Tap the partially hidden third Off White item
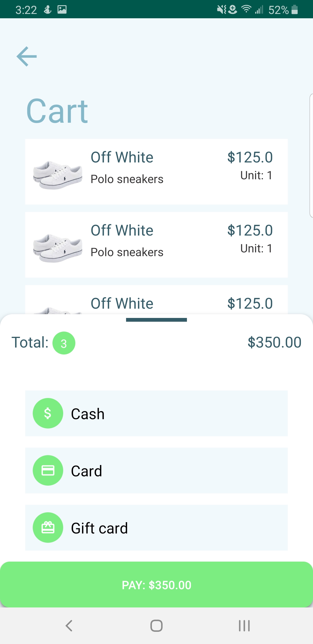The height and width of the screenshot is (644, 313). (x=156, y=302)
